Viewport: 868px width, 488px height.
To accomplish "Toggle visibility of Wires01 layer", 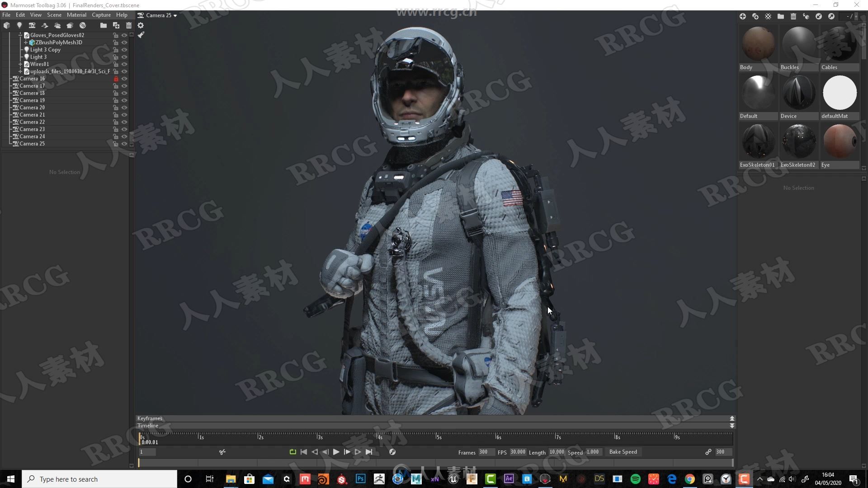I will pyautogui.click(x=124, y=64).
